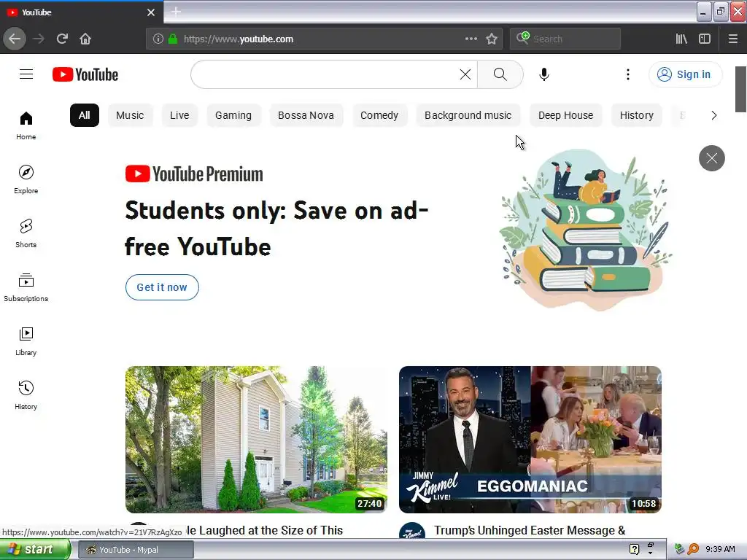The height and width of the screenshot is (560, 747).
Task: Click the magnifier search button
Action: point(500,74)
